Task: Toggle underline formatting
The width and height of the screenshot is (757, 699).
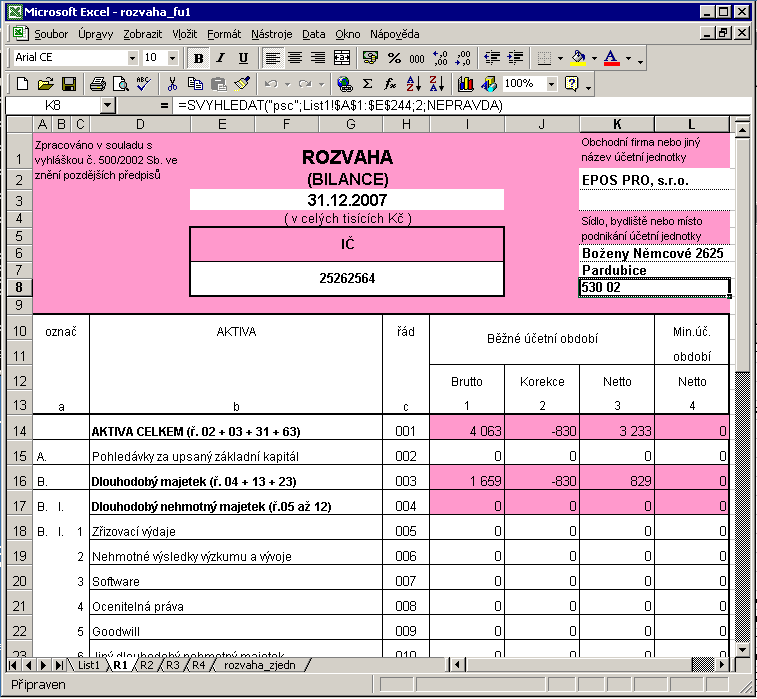Action: pos(241,58)
